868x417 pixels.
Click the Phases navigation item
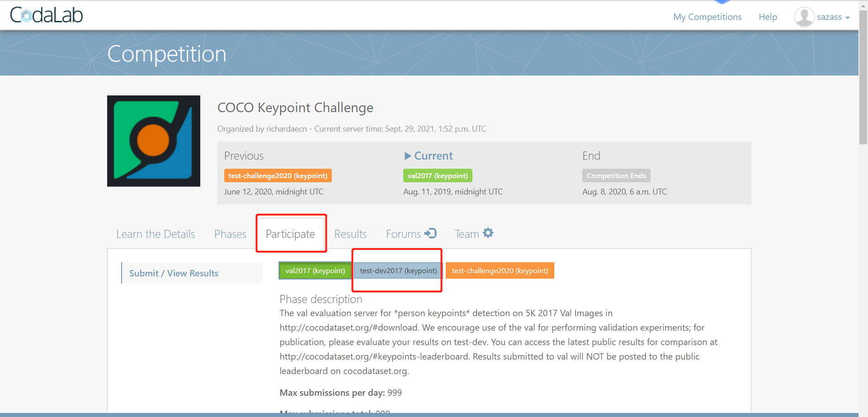230,234
